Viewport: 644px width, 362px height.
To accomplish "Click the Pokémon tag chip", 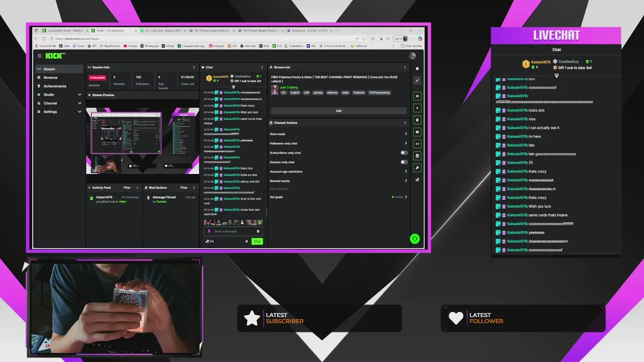I will click(359, 93).
